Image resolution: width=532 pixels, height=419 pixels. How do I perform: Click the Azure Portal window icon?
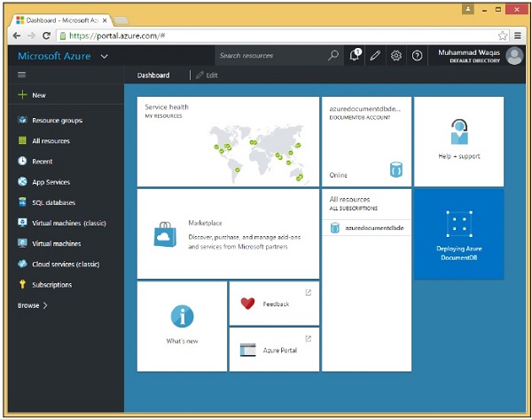[247, 350]
